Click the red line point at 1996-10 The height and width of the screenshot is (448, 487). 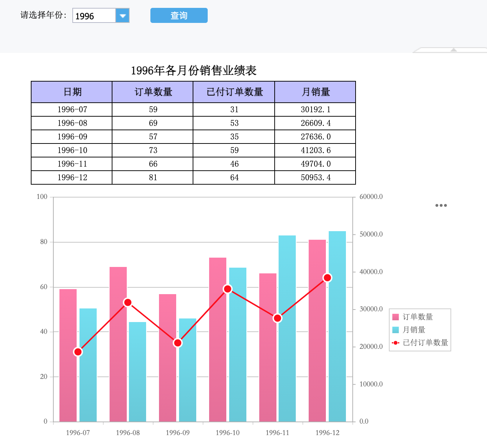point(228,289)
